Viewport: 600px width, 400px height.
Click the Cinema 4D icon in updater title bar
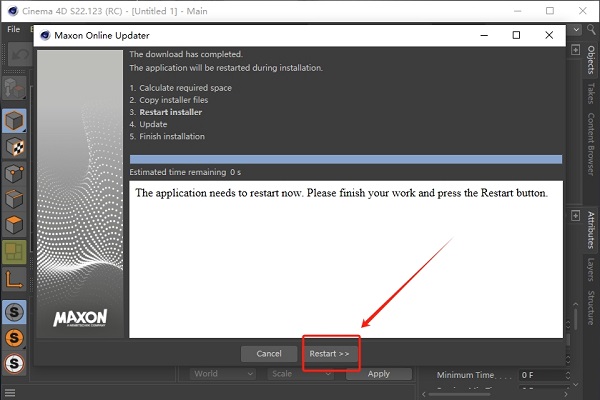coord(45,35)
